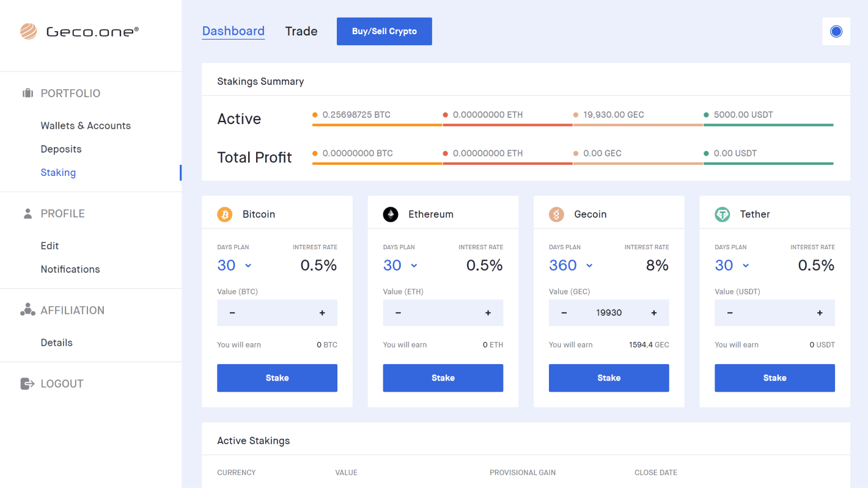
Task: Click the Affiliation group icon
Action: coord(28,310)
